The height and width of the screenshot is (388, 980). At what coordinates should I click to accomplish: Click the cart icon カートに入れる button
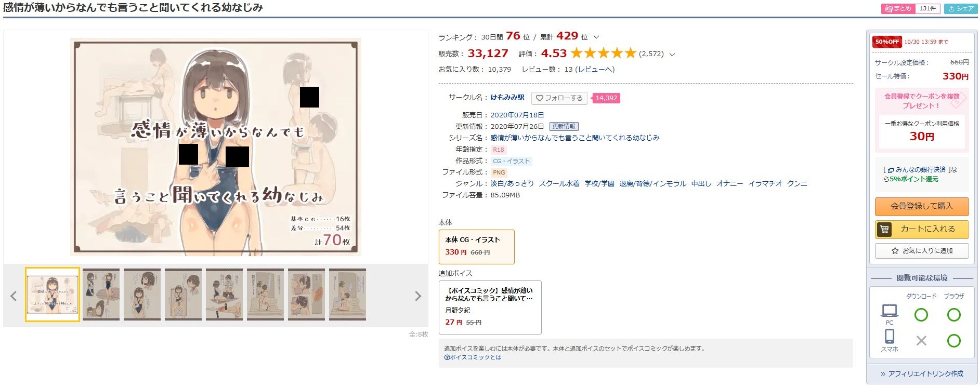point(922,229)
